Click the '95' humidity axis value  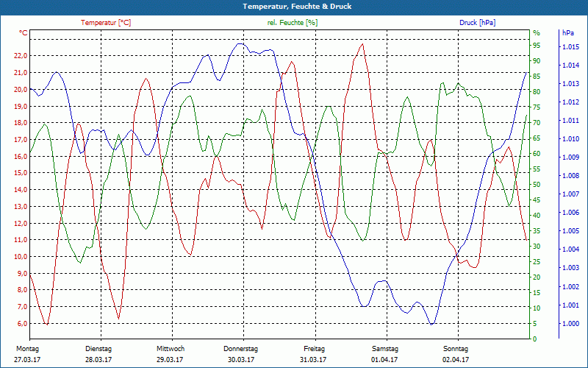click(x=537, y=46)
